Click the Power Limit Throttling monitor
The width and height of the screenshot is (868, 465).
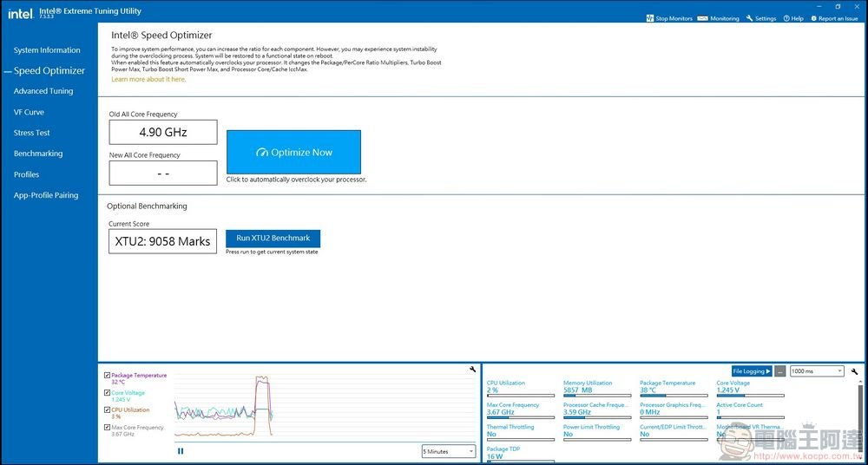[x=597, y=433]
